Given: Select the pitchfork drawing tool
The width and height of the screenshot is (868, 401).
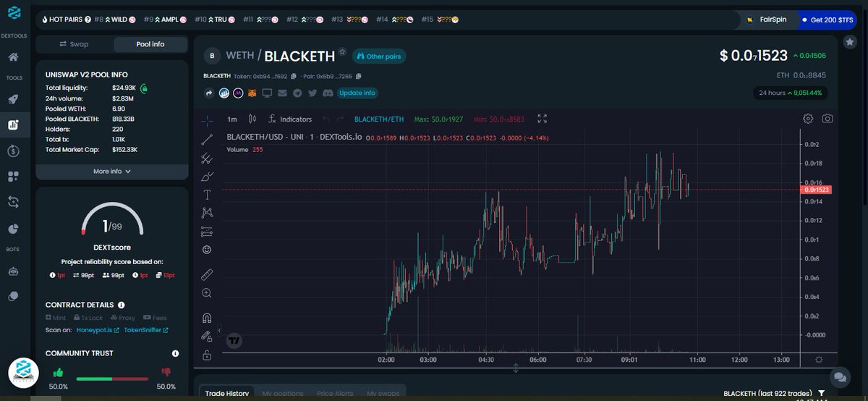Looking at the screenshot, I should (207, 158).
